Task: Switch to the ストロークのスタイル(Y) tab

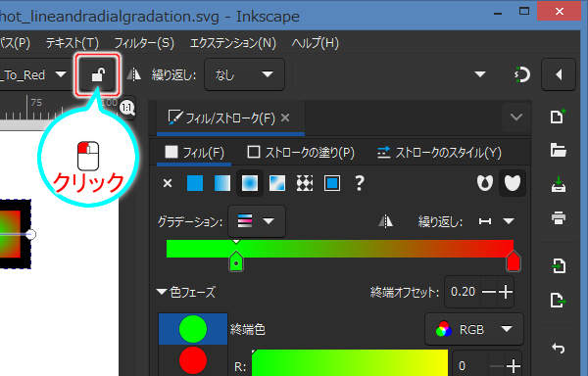Action: pos(439,153)
